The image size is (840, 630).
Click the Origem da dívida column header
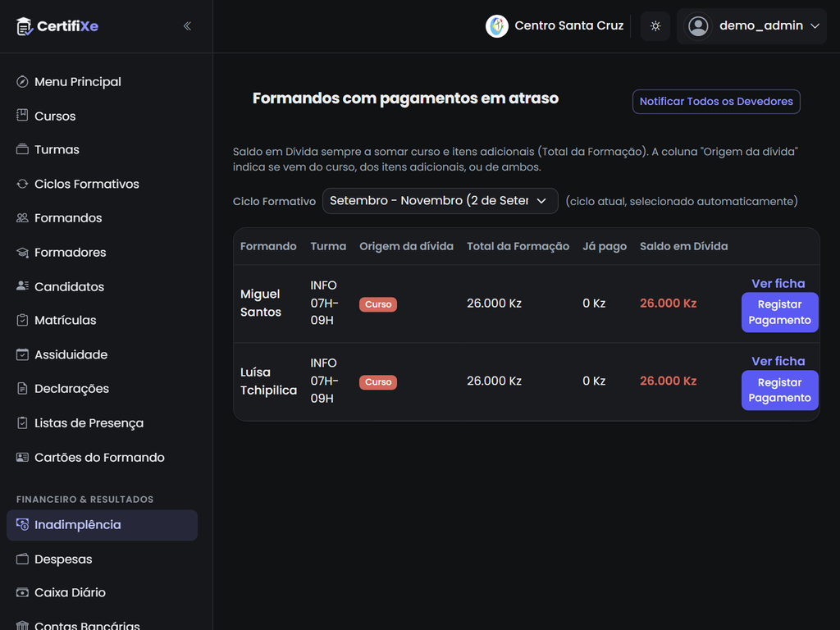coord(406,246)
